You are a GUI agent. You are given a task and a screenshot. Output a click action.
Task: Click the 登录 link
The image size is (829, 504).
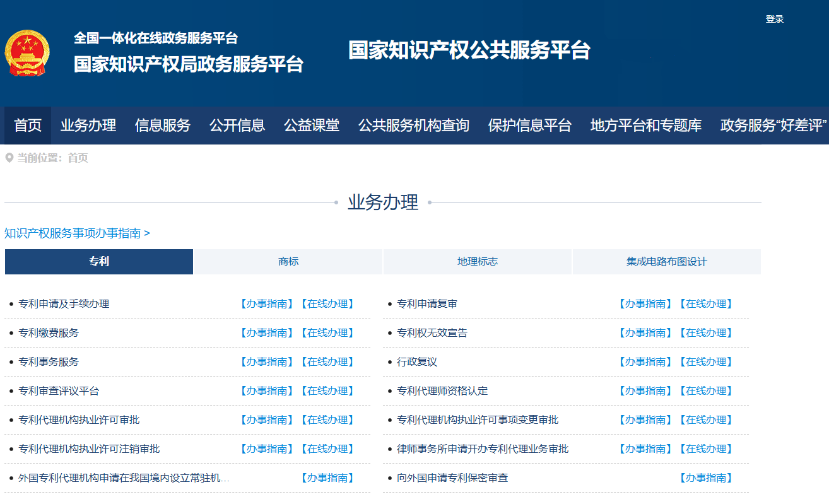point(775,19)
